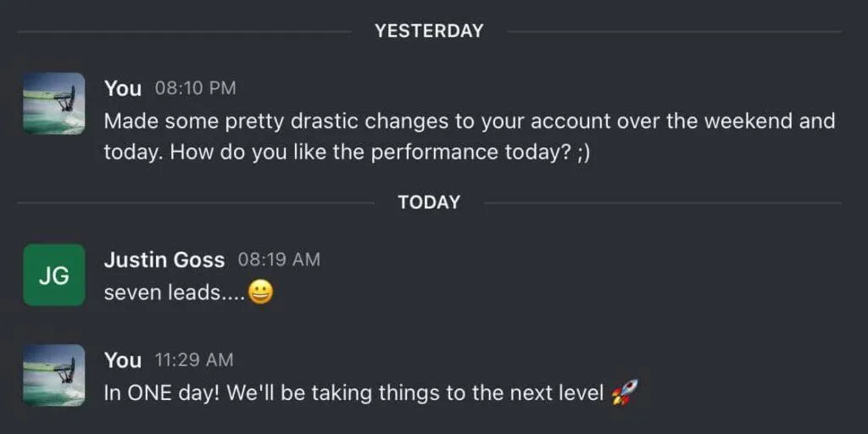Click the 08:19 AM timestamp
The image size is (868, 434).
(x=279, y=259)
